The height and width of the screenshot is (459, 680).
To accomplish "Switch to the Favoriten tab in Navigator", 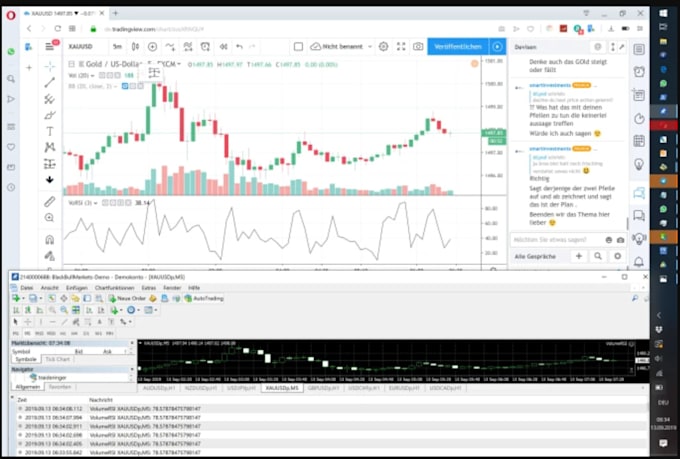I will (60, 387).
